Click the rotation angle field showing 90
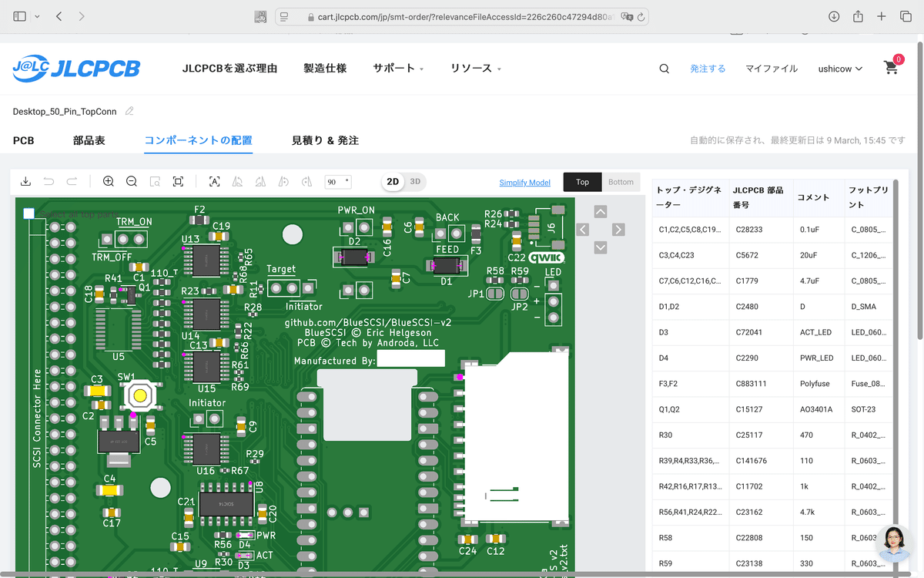The height and width of the screenshot is (578, 924). 338,182
